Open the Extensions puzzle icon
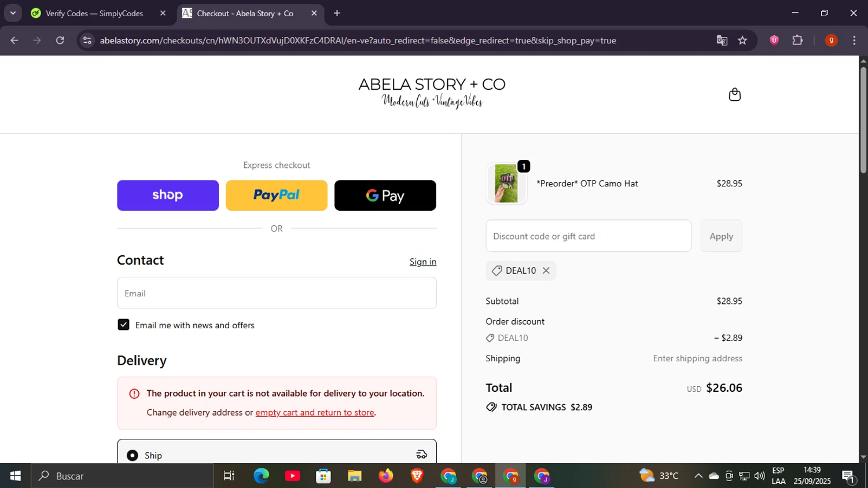Image resolution: width=868 pixels, height=488 pixels. click(x=798, y=41)
